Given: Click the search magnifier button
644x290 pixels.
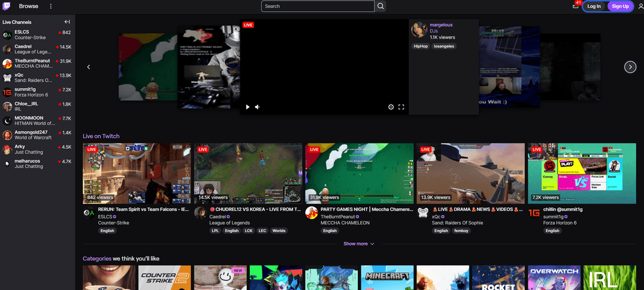Looking at the screenshot, I should pos(380,6).
